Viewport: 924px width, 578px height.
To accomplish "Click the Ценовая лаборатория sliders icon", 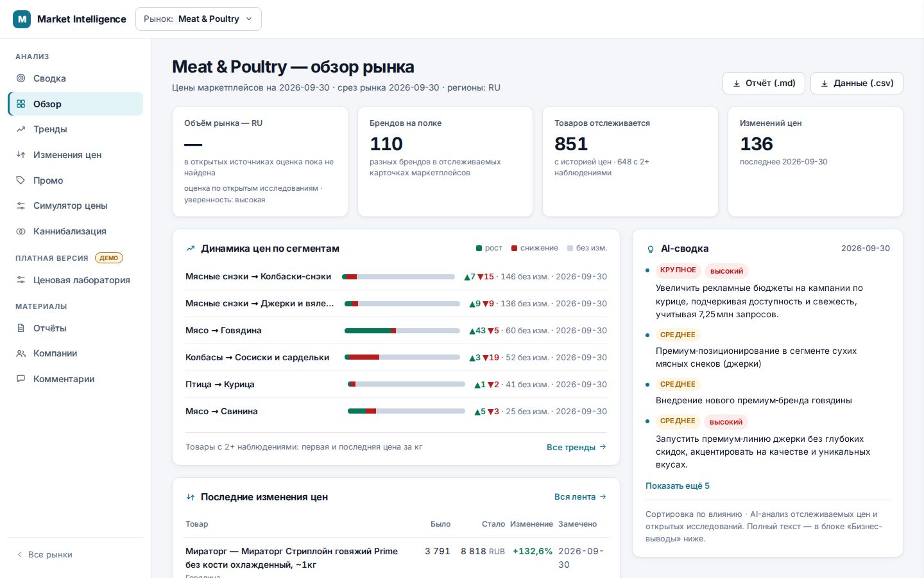I will 21,280.
